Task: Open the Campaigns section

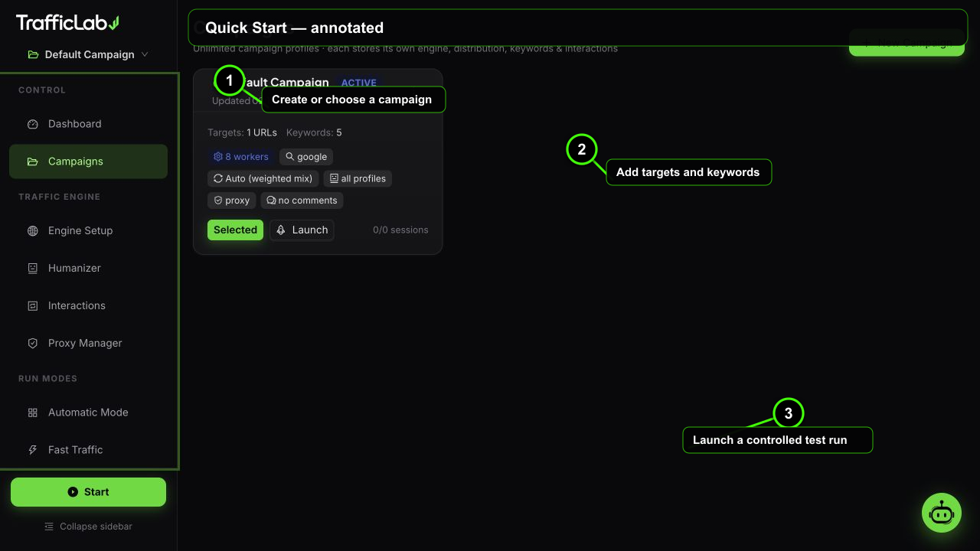Action: click(88, 161)
